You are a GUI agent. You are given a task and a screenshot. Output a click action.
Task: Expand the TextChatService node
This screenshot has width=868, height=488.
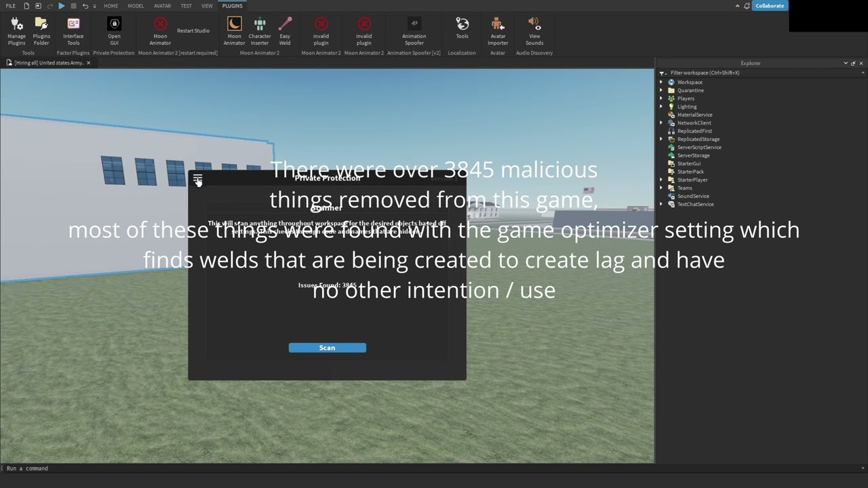[x=661, y=204]
